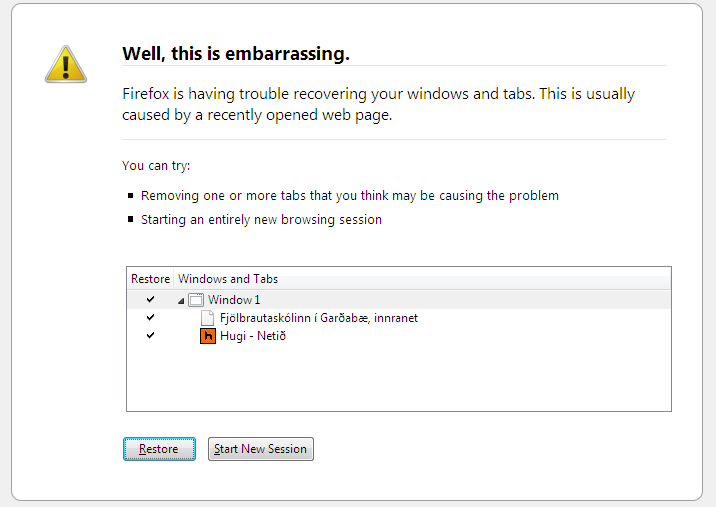Click the Start New Session button
This screenshot has width=716, height=507.
pyautogui.click(x=261, y=449)
